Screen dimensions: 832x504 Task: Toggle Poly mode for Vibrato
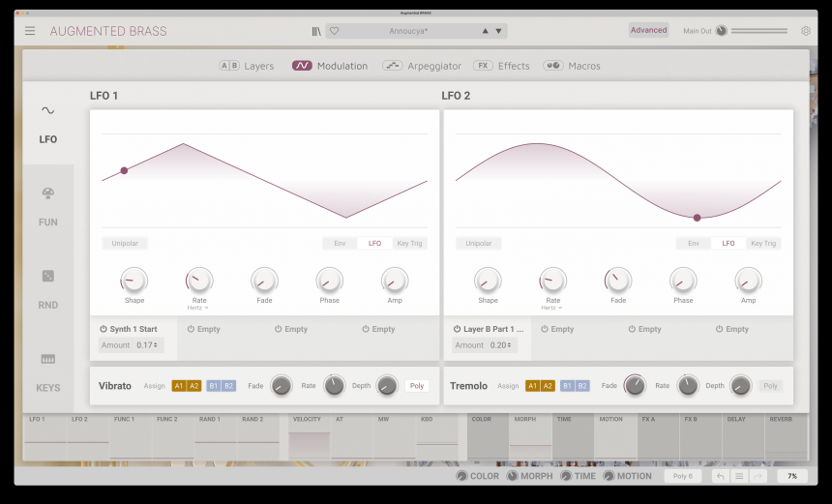click(x=417, y=385)
